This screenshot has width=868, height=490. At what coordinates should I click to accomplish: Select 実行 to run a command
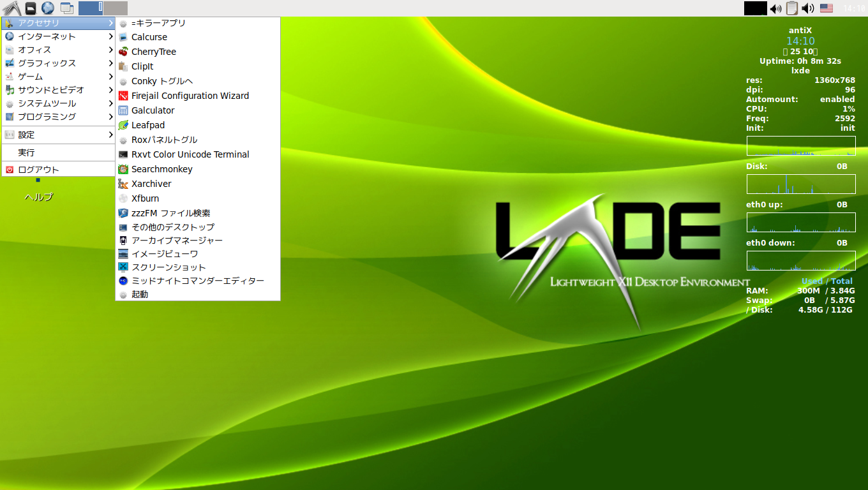point(59,152)
